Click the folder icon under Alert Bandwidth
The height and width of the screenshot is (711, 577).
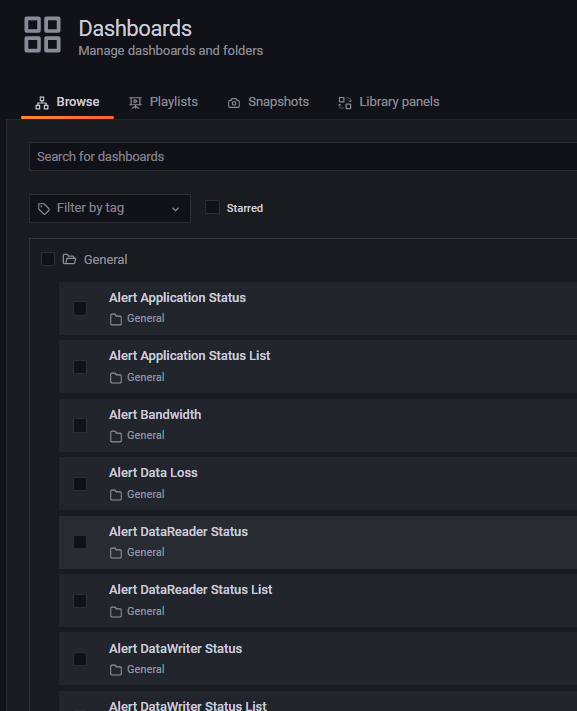point(116,436)
